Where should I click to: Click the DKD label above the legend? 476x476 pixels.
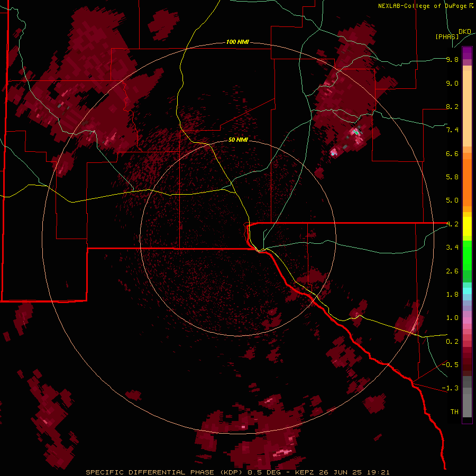[x=465, y=32]
